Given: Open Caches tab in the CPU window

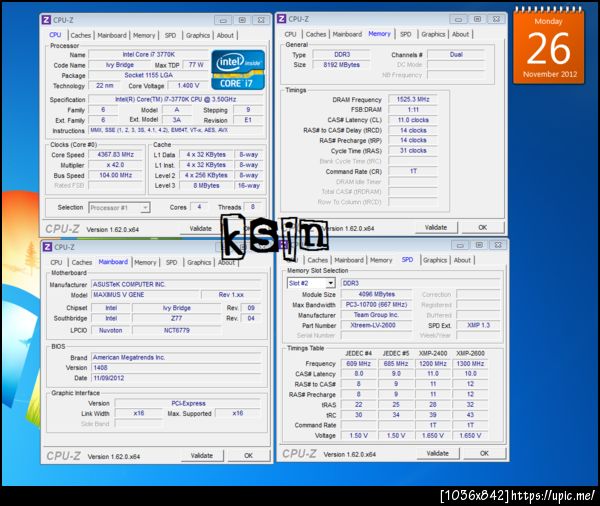Looking at the screenshot, I should (81, 35).
